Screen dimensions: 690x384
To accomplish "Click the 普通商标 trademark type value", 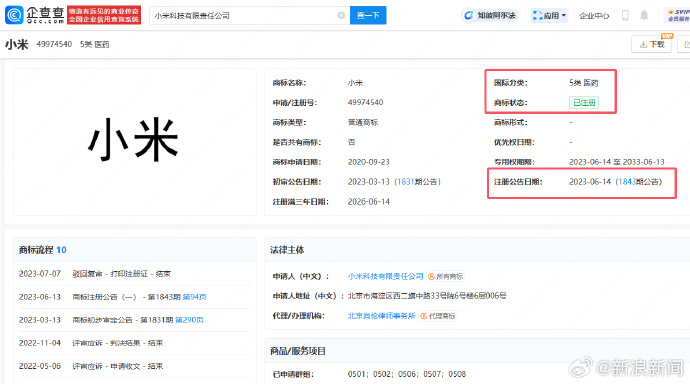I will [x=363, y=122].
